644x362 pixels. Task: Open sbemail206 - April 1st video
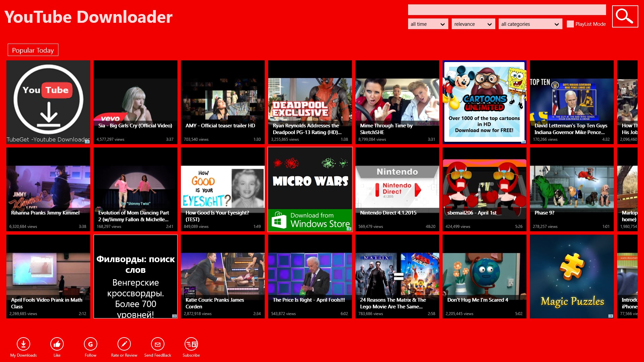(485, 189)
